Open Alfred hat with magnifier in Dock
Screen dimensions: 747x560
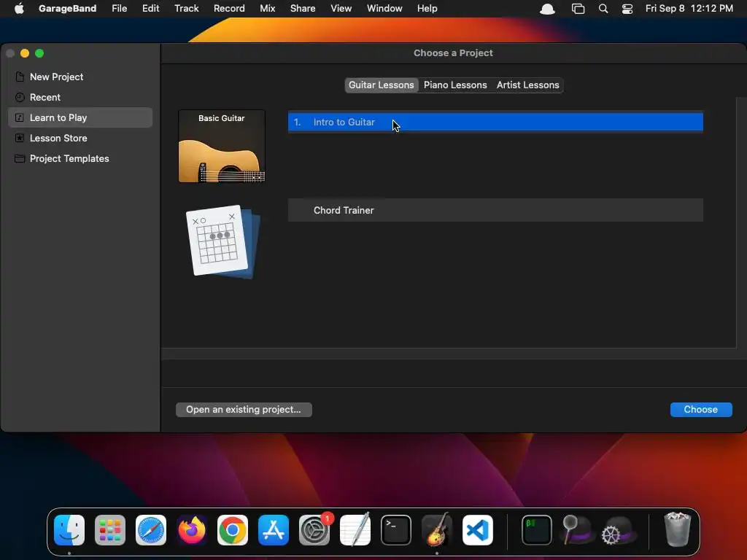coord(577,530)
